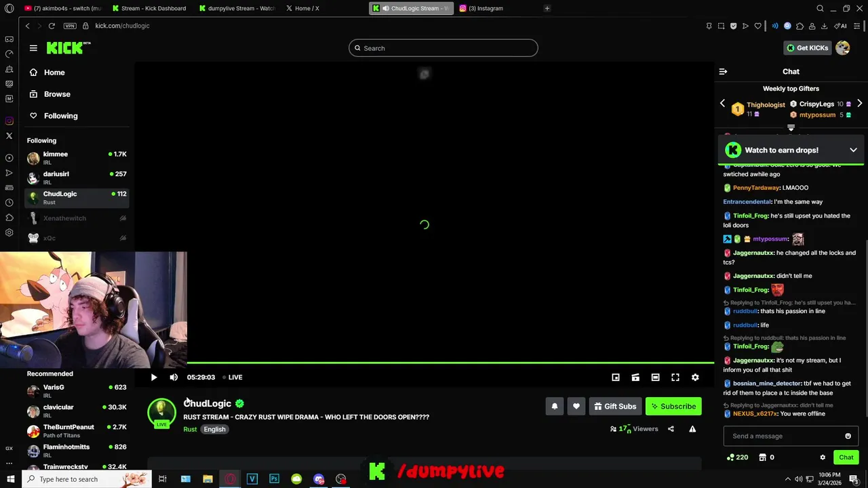Open emoji picker in chat box
Screen dimensions: 868x488
tap(848, 436)
